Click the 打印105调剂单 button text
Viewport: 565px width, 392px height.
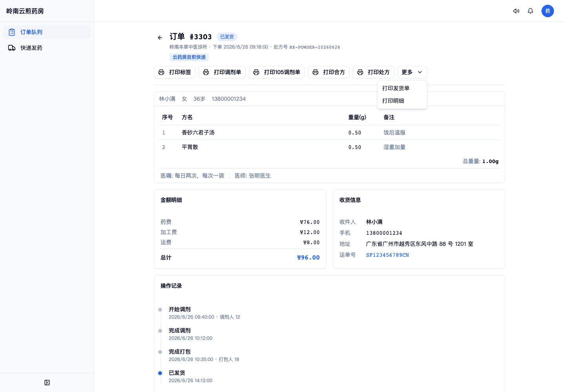pyautogui.click(x=282, y=72)
